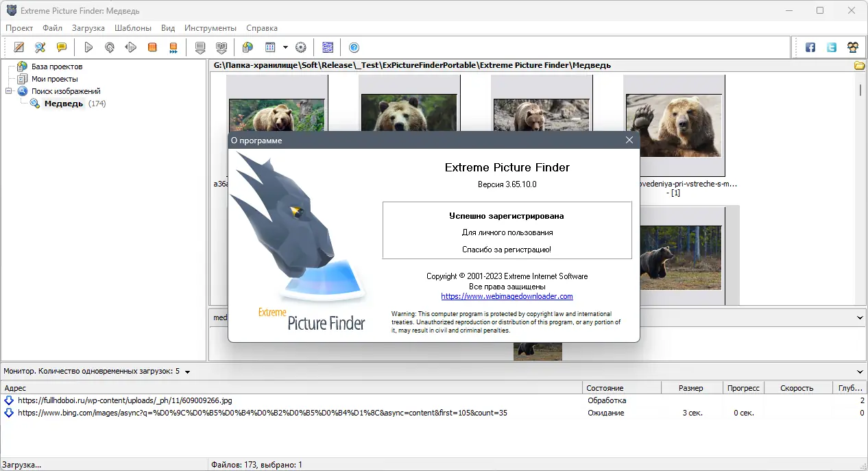Open the Facebook icon in toolbar

tap(810, 47)
